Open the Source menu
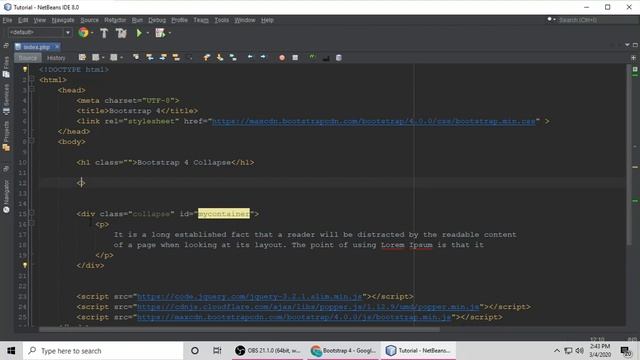The image size is (640, 360). point(89,20)
